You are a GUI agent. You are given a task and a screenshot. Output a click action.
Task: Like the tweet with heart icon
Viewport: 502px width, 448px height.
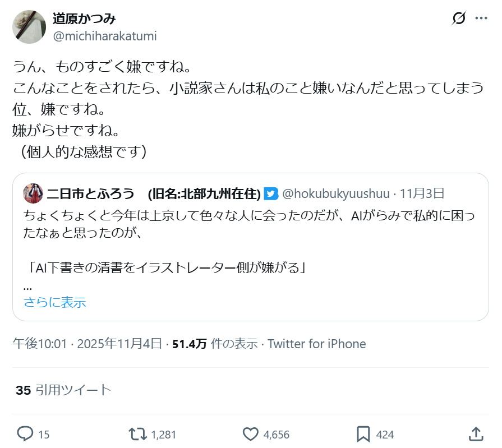coord(251,433)
